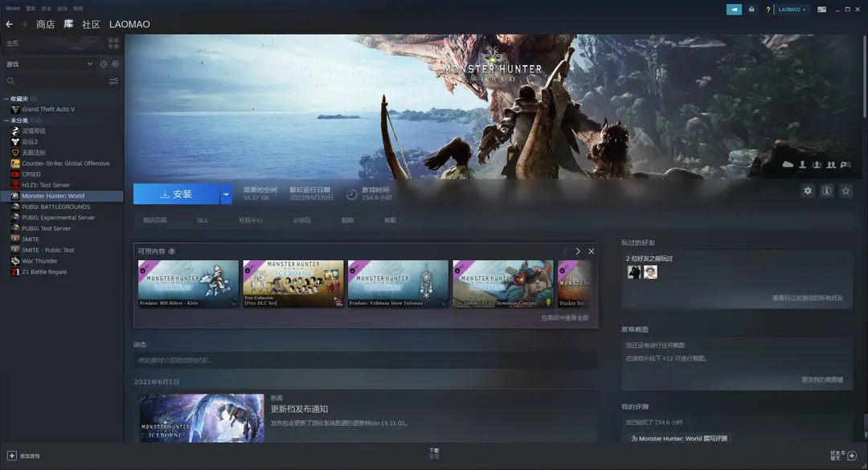This screenshot has width=868, height=470.
Task: Enter Big Picture mode icon
Action: pyautogui.click(x=822, y=10)
